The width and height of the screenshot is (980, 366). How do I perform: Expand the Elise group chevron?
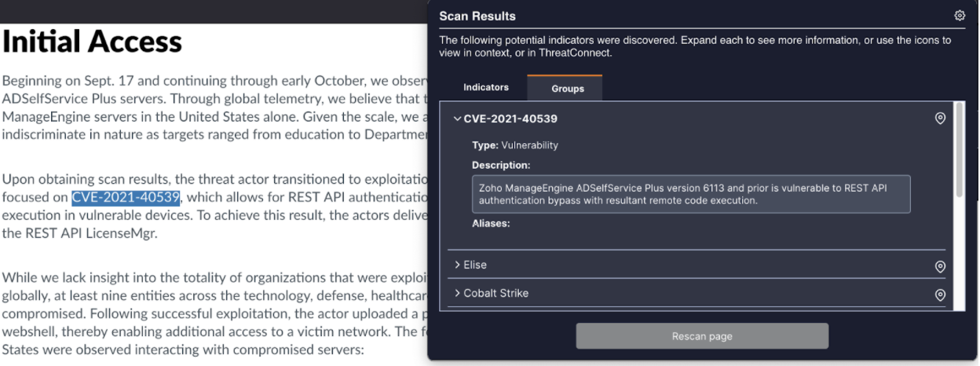(x=457, y=265)
